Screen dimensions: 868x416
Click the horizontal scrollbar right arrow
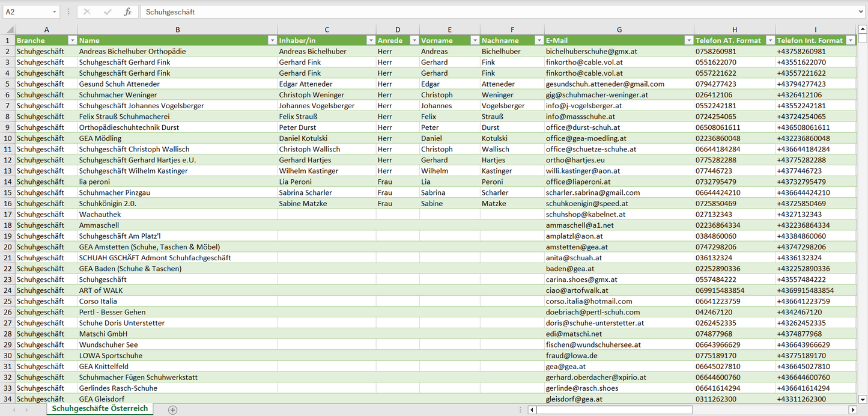click(x=852, y=409)
